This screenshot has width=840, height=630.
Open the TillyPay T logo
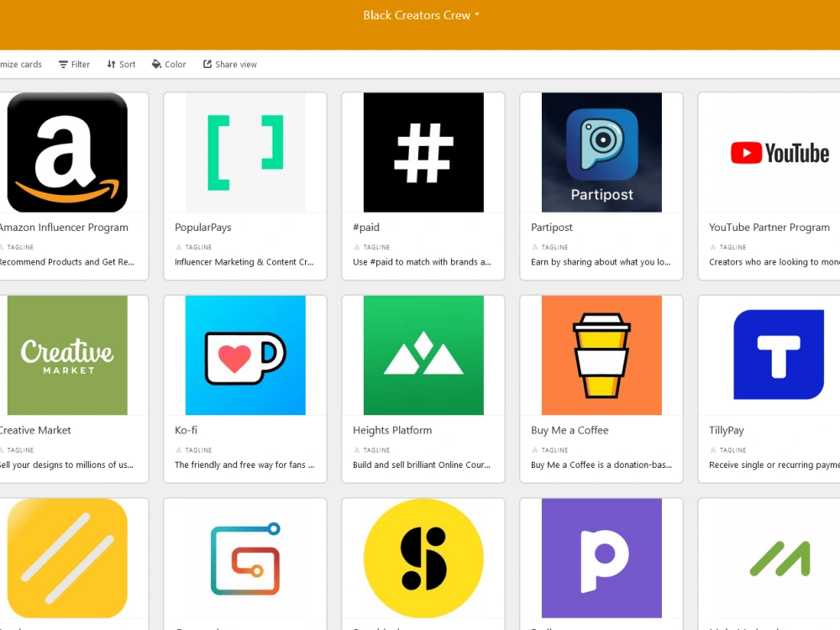780,355
